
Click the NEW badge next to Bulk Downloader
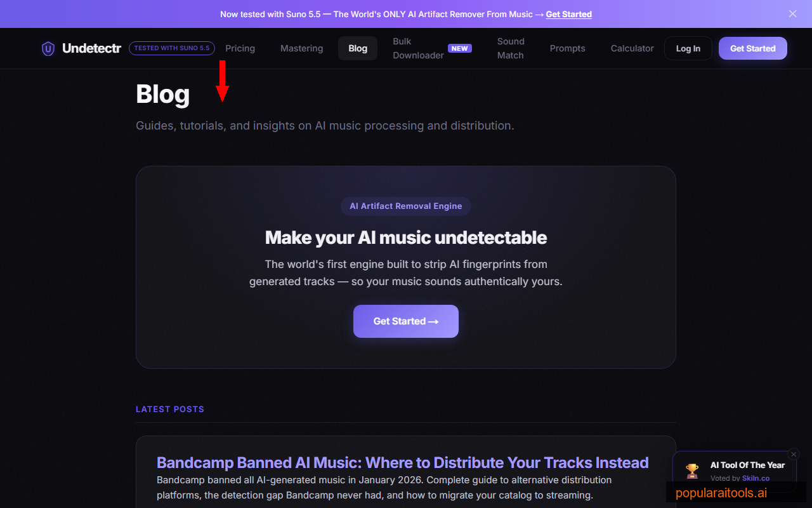[x=459, y=48]
